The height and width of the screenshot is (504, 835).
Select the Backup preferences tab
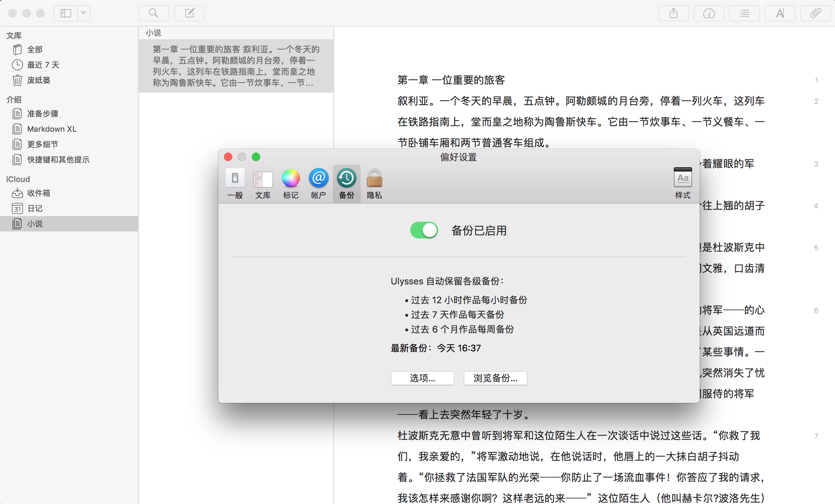pyautogui.click(x=346, y=184)
